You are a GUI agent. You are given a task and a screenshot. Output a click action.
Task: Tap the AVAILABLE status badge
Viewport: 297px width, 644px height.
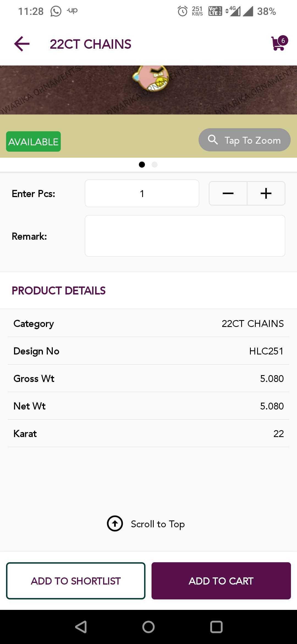coord(33,141)
